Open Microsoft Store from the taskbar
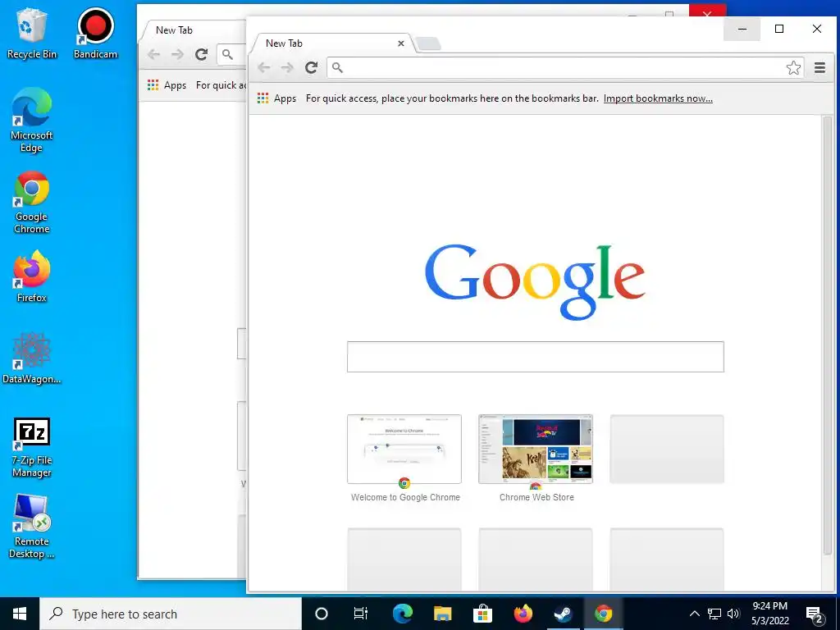Viewport: 840px width, 630px height. pos(482,614)
